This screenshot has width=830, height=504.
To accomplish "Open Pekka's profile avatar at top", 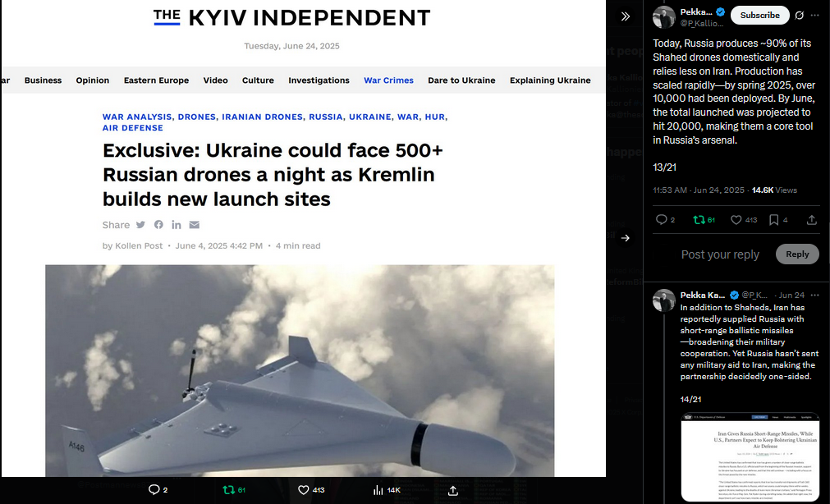I will click(x=664, y=17).
